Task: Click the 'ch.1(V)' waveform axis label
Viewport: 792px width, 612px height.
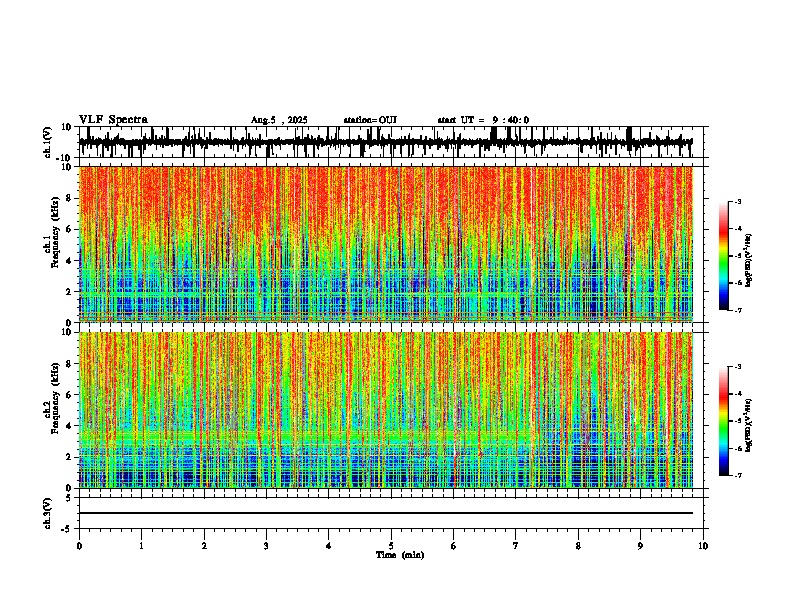Action: coord(48,142)
